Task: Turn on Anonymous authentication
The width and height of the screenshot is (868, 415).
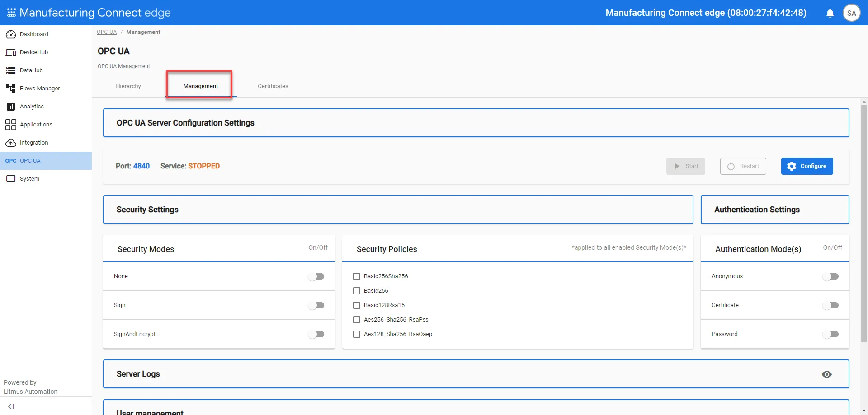Action: (x=831, y=276)
